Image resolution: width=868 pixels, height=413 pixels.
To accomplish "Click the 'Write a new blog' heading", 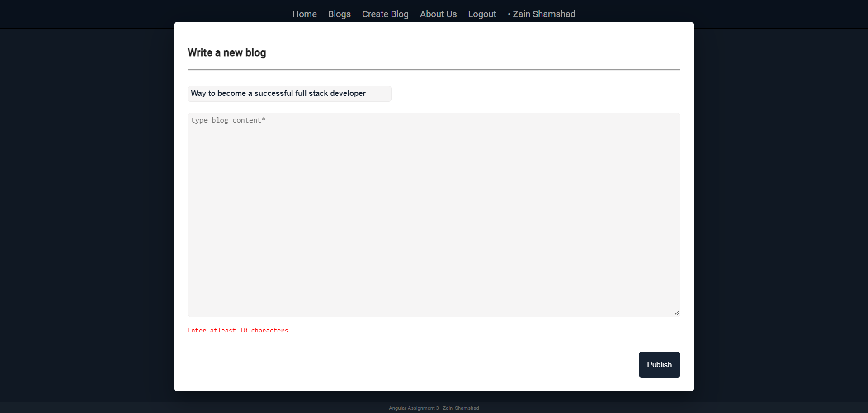I will [226, 52].
